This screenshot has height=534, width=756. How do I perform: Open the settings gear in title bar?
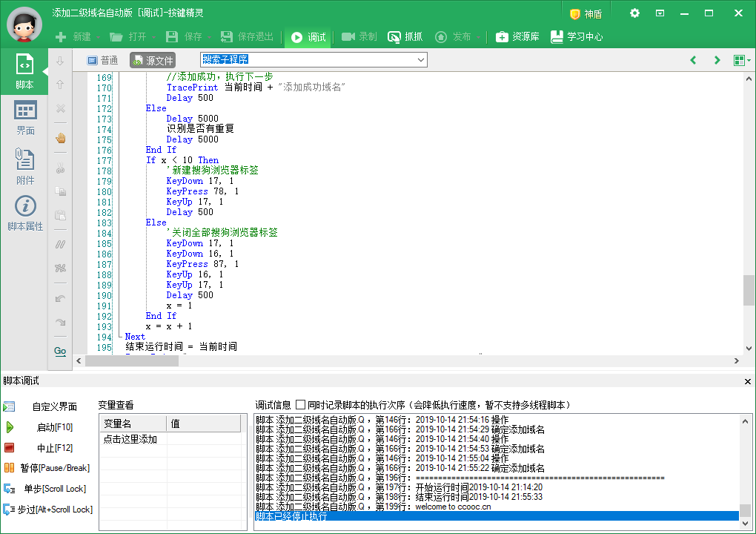tap(634, 13)
